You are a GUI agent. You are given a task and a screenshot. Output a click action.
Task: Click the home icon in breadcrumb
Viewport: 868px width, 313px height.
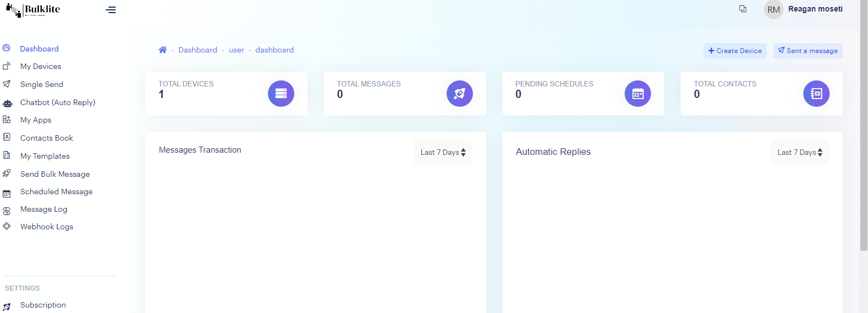[x=163, y=50]
